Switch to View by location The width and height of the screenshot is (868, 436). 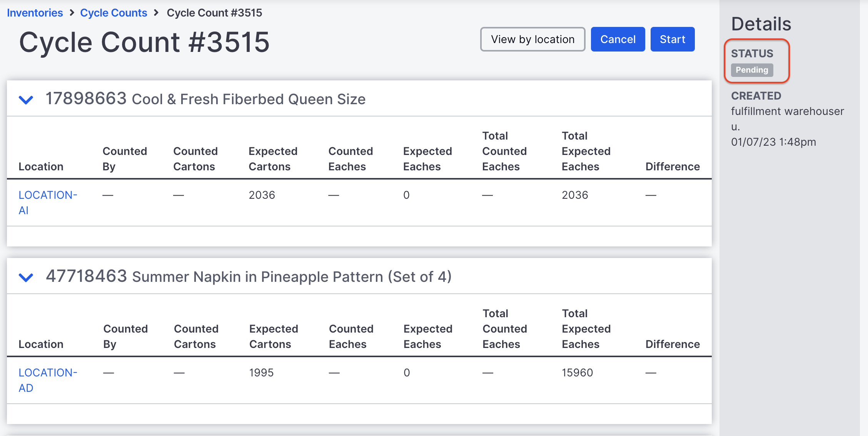[x=532, y=39]
